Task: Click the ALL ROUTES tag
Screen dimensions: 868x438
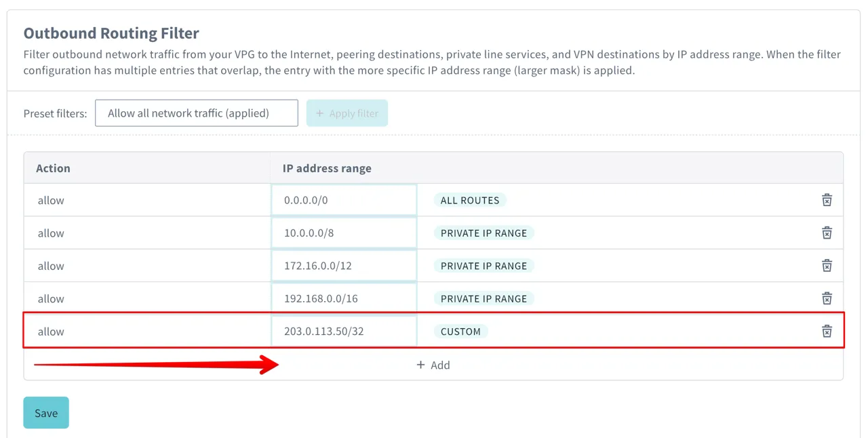Action: 470,200
